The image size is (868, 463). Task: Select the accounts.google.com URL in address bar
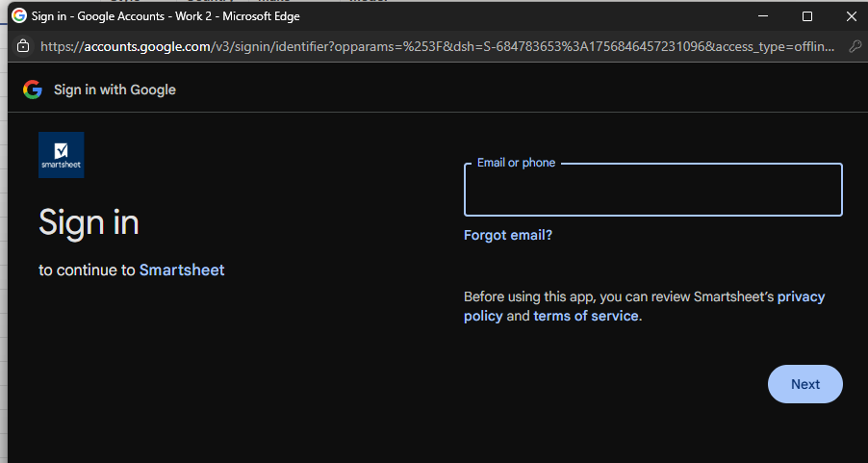coord(437,47)
